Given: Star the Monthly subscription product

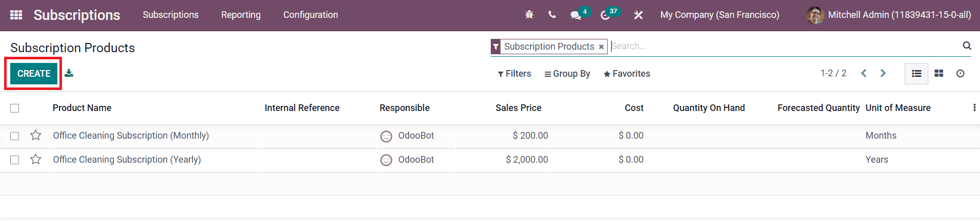Looking at the screenshot, I should pyautogui.click(x=36, y=135).
